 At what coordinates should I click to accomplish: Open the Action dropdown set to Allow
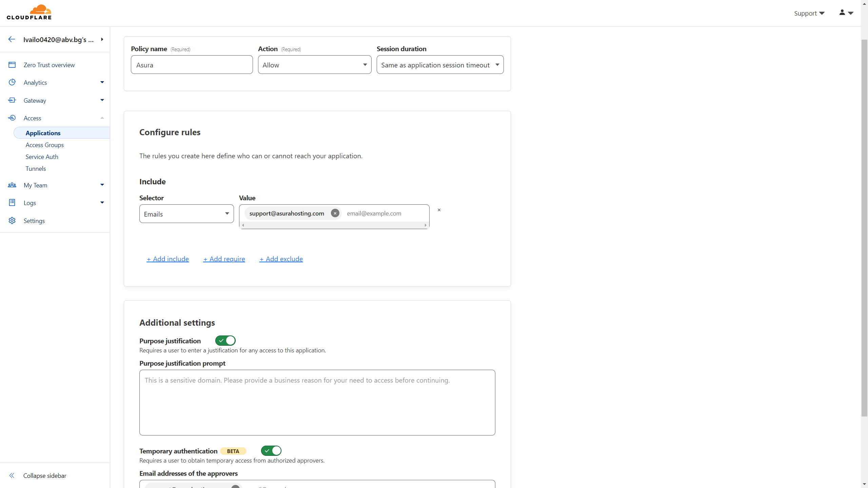pyautogui.click(x=314, y=65)
